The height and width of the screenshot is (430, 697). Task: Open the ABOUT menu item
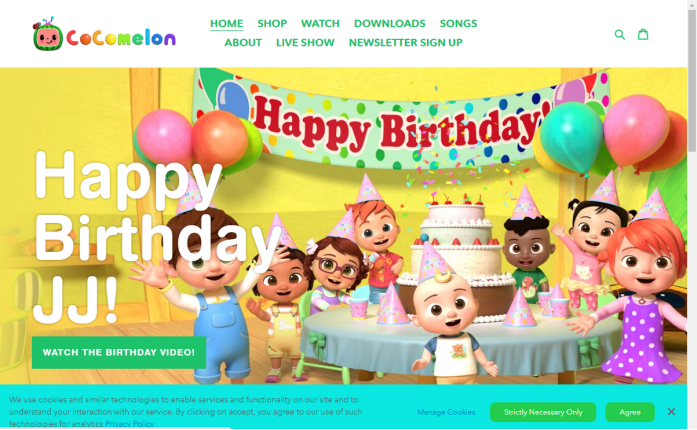[x=243, y=43]
